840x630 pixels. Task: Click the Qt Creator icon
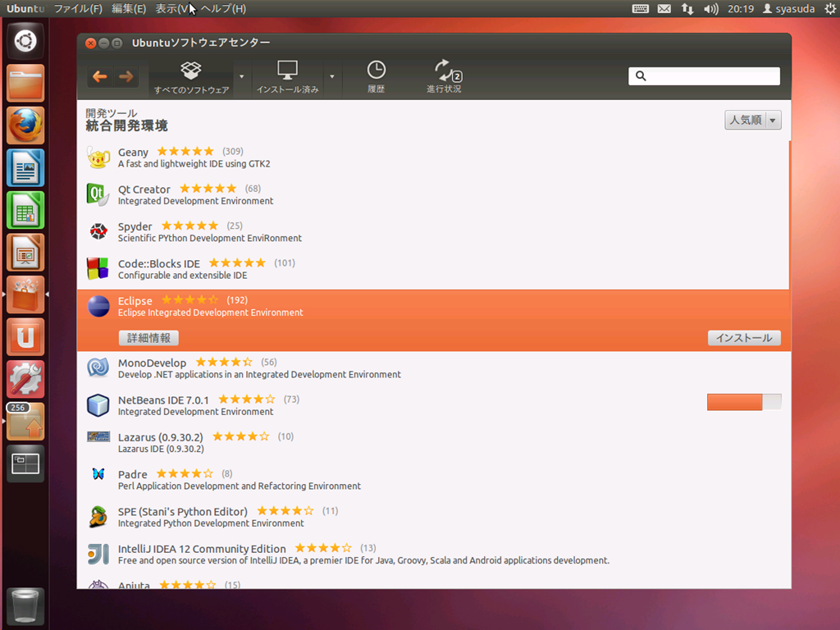(x=98, y=194)
